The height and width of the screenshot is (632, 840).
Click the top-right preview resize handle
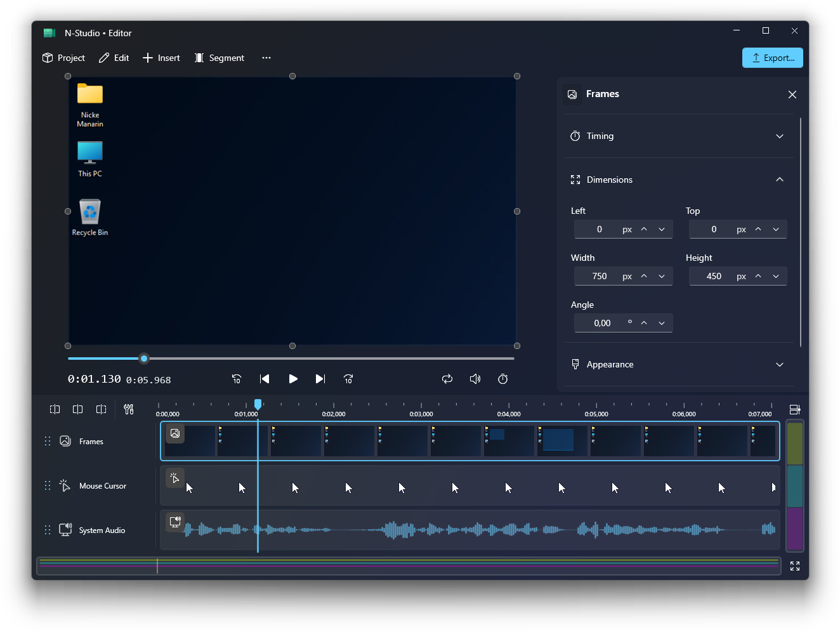[517, 76]
